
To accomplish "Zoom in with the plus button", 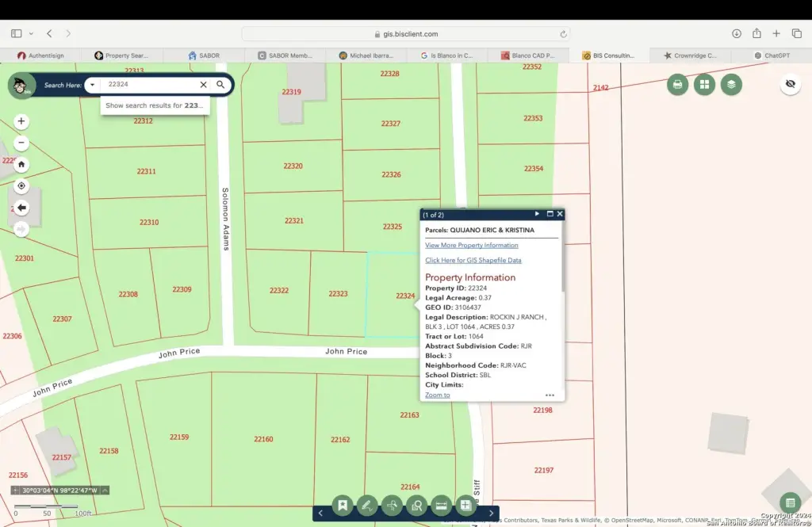I will [21, 121].
